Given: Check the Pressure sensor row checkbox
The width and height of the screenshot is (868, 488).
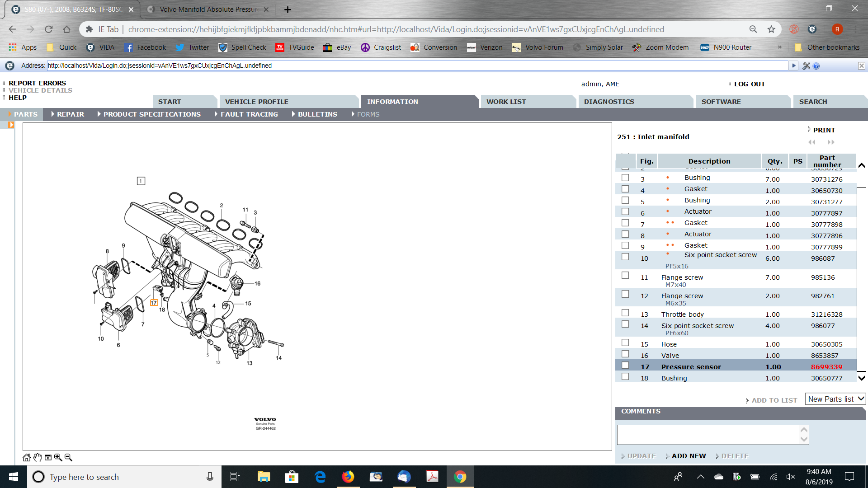Looking at the screenshot, I should (x=625, y=366).
